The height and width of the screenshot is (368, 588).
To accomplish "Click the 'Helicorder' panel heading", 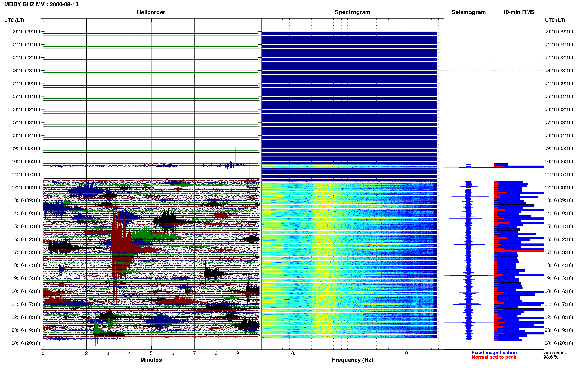I will tap(151, 12).
